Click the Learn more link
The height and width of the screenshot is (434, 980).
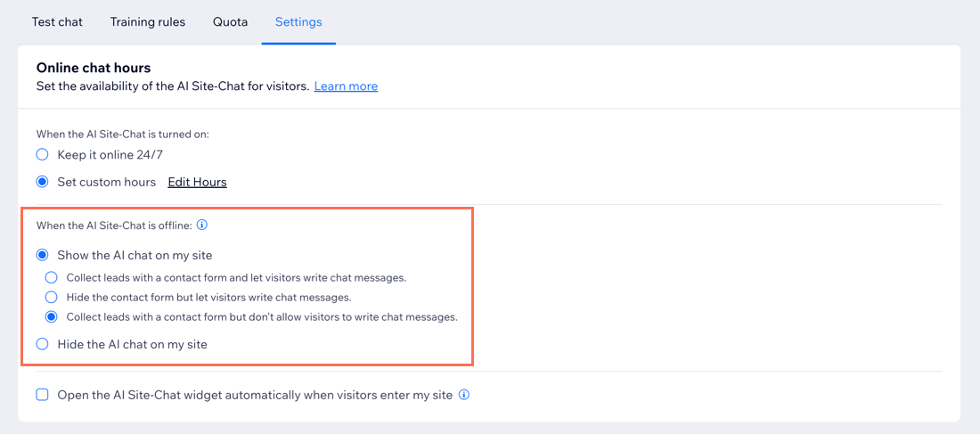(x=346, y=86)
